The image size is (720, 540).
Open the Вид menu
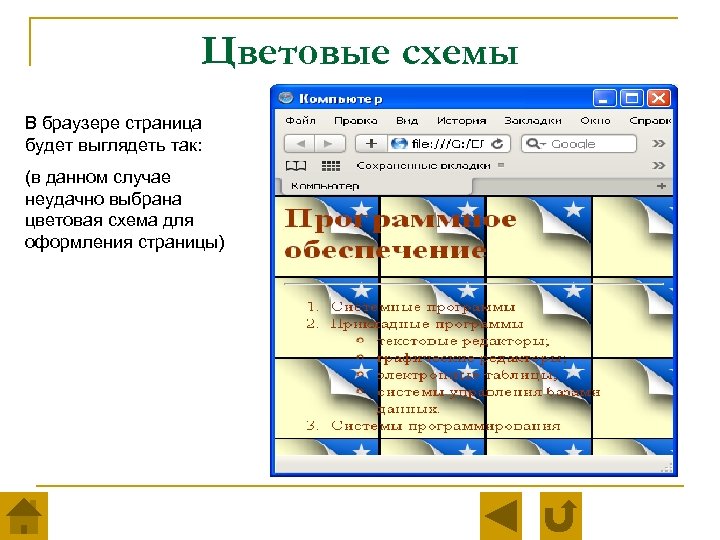tap(407, 120)
